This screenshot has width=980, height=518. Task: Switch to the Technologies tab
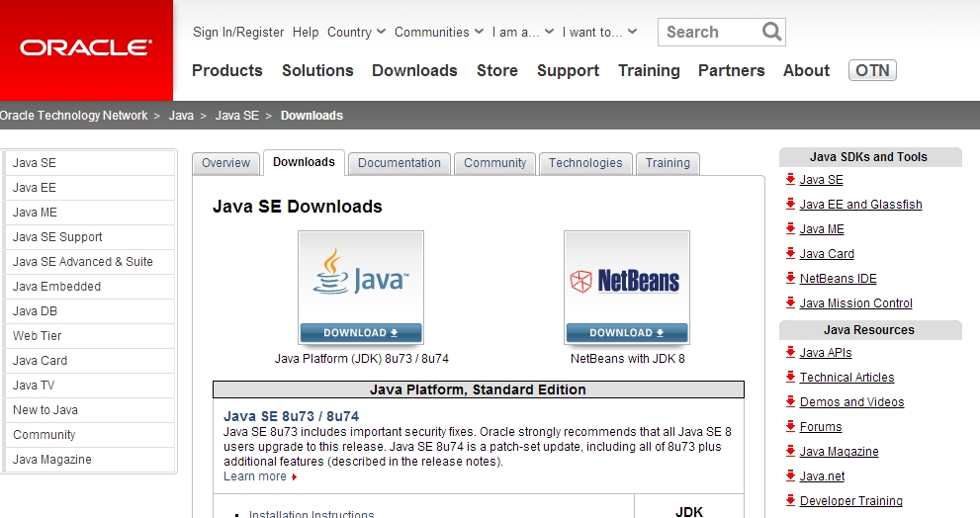585,163
